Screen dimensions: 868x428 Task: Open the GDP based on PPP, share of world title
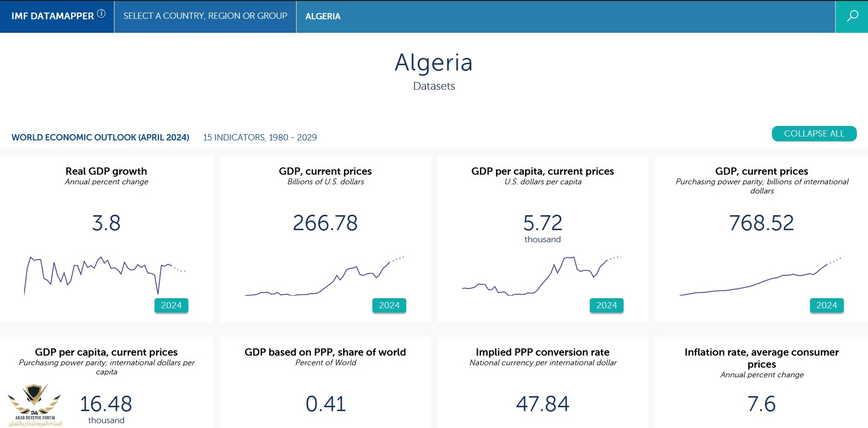tap(325, 352)
